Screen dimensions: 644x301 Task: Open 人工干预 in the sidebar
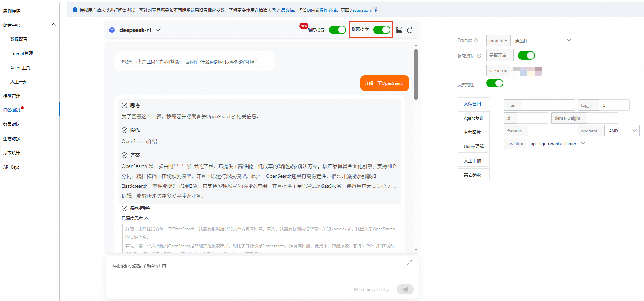pos(19,82)
